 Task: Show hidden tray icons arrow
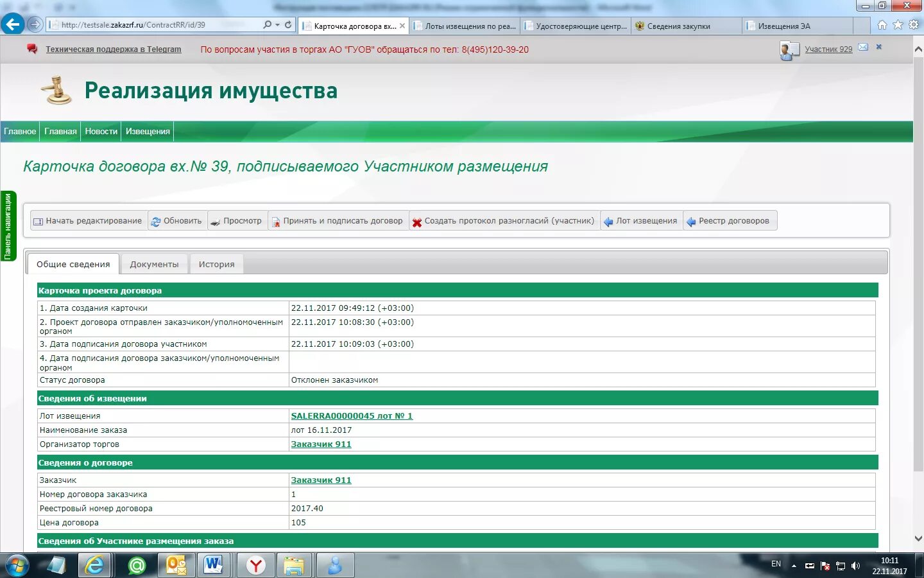pyautogui.click(x=794, y=566)
